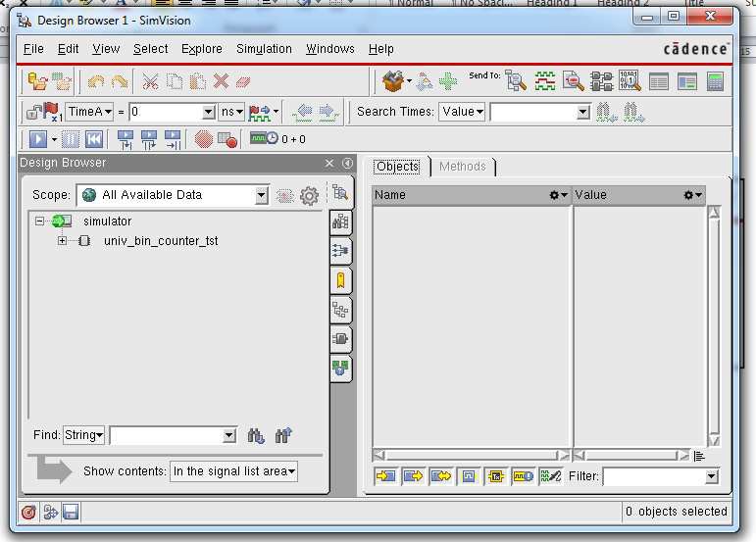Viewport: 756px width, 542px height.
Task: Open the Value column gear dropdown
Action: pos(693,195)
